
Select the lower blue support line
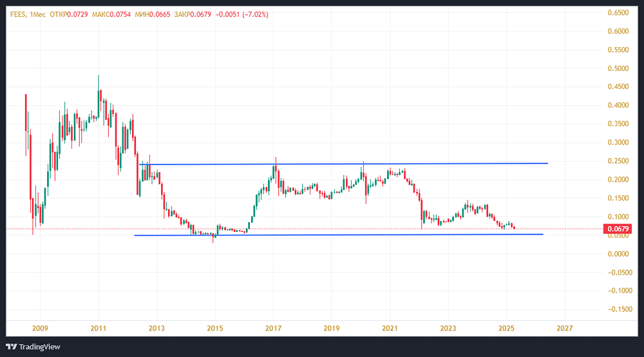(x=339, y=235)
